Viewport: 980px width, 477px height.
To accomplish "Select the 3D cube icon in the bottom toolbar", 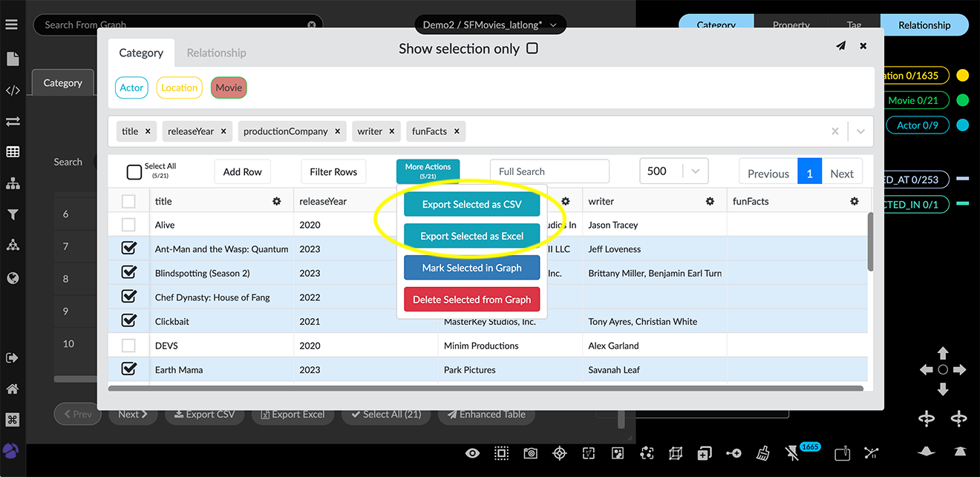I will (x=675, y=453).
